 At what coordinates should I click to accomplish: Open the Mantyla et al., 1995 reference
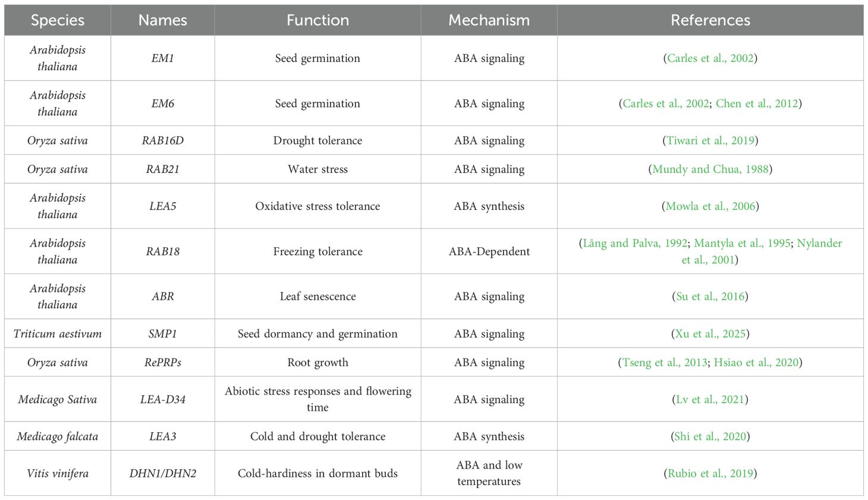click(741, 243)
